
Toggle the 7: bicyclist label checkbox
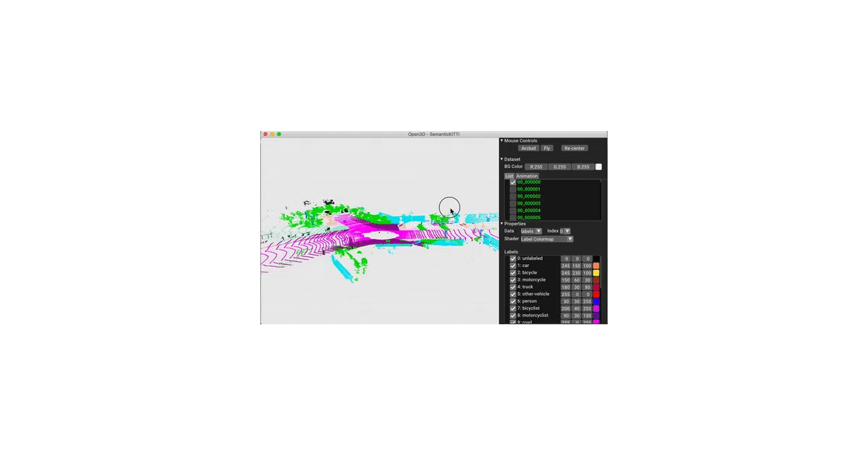pyautogui.click(x=513, y=308)
